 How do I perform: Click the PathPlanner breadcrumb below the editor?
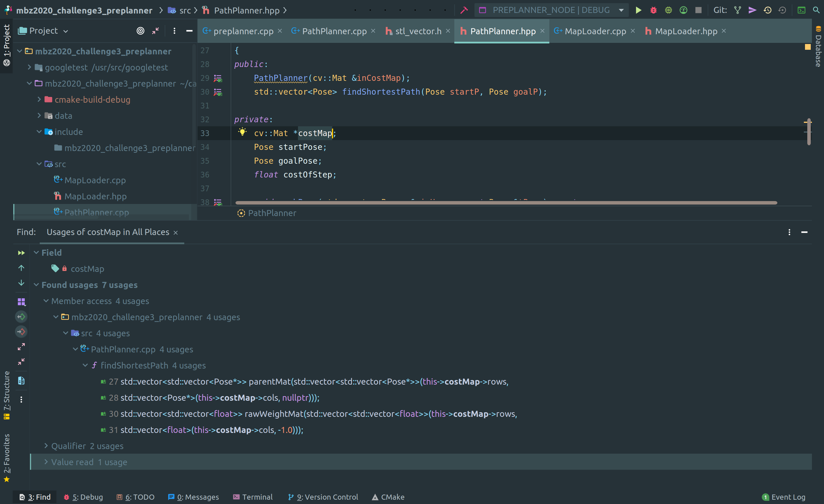click(x=272, y=213)
